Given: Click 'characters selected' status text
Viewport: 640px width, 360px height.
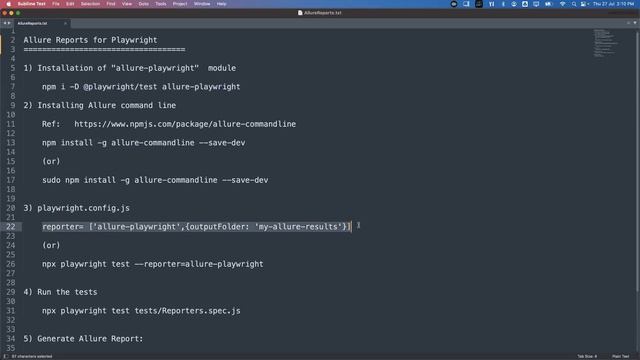Looking at the screenshot, I should [32, 356].
